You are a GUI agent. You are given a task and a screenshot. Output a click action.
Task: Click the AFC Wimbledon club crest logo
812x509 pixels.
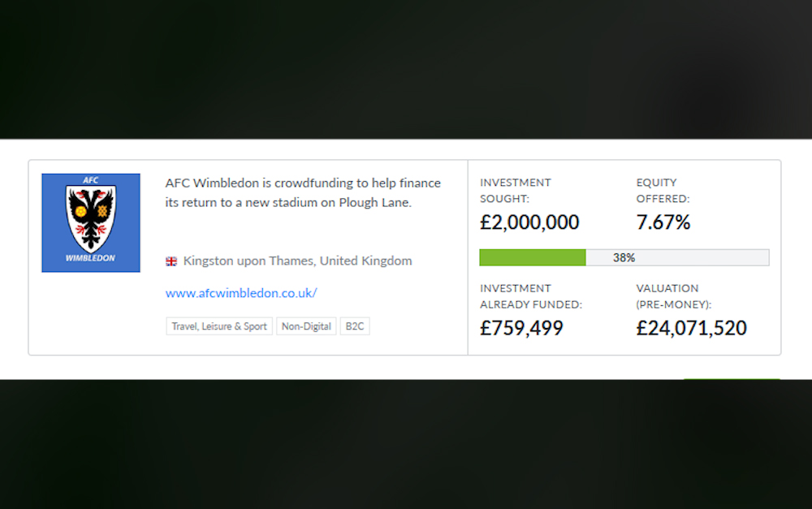[x=91, y=222]
